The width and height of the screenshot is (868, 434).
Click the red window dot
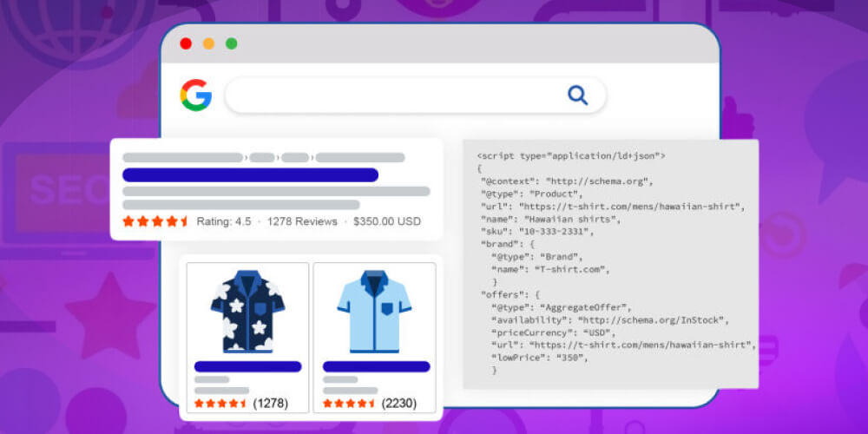[x=186, y=43]
